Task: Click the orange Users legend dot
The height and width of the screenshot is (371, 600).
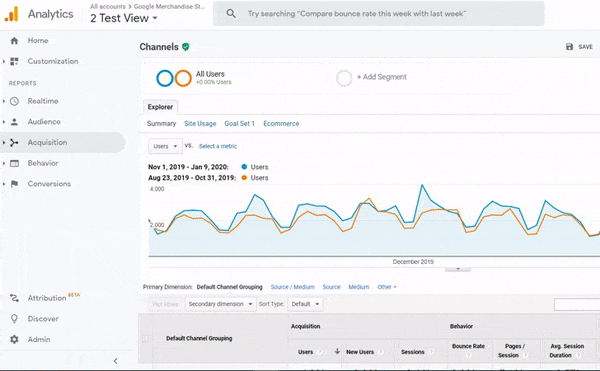Action: tap(244, 177)
